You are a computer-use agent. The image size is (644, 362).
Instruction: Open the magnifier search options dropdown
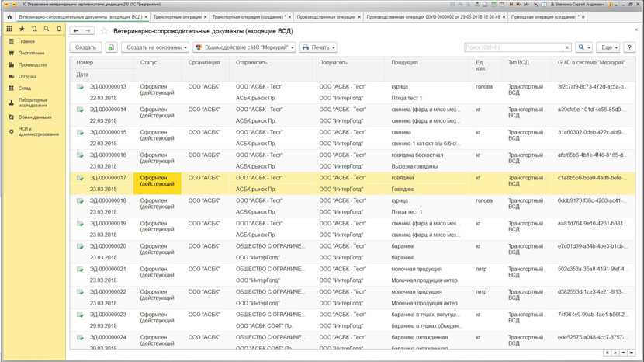tap(583, 47)
